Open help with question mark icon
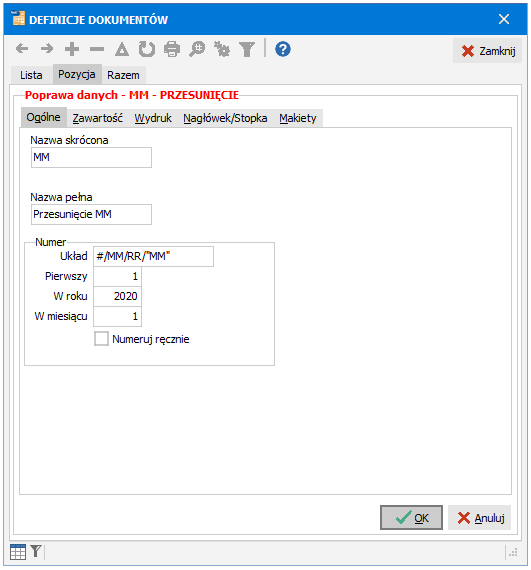Screen dimensions: 531x570 pos(283,49)
